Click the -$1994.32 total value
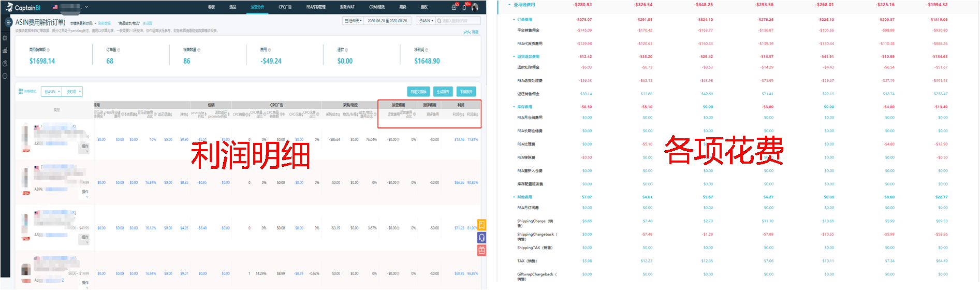 [x=937, y=5]
